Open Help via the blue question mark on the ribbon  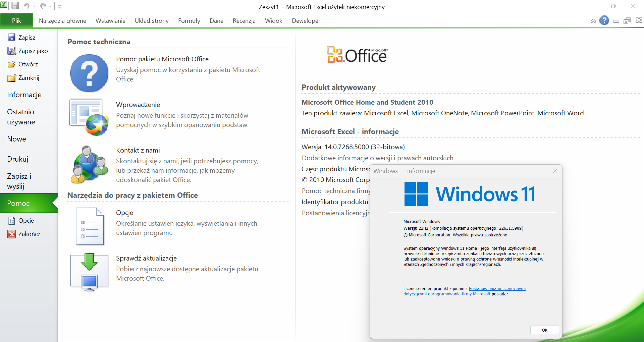coord(604,20)
